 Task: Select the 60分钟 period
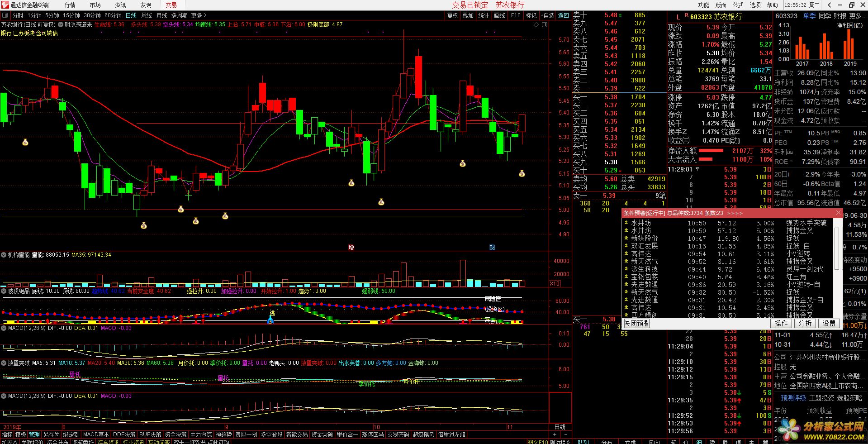113,15
